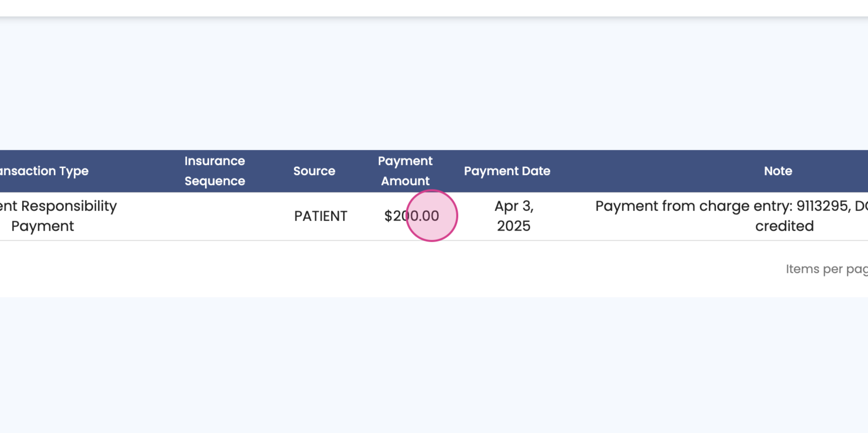Click the PATIENT source cell

tap(320, 216)
